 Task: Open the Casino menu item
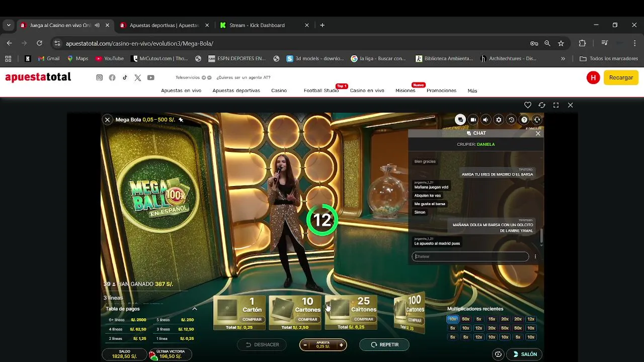point(279,90)
